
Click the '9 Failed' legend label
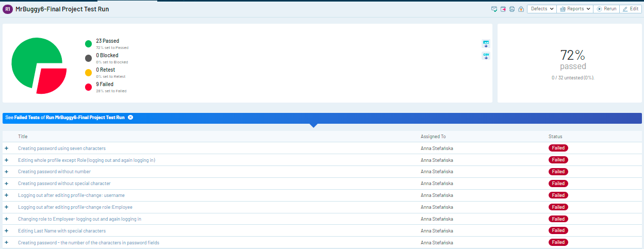coord(105,84)
